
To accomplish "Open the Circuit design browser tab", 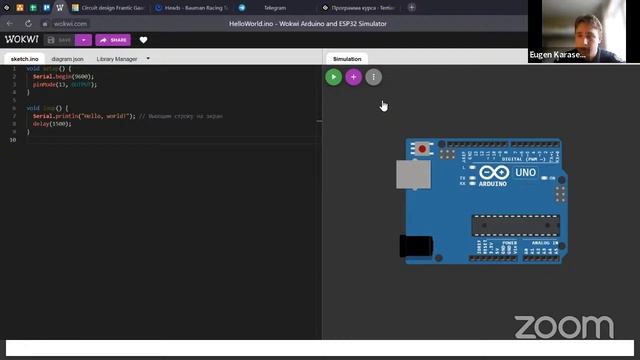I will [x=108, y=8].
